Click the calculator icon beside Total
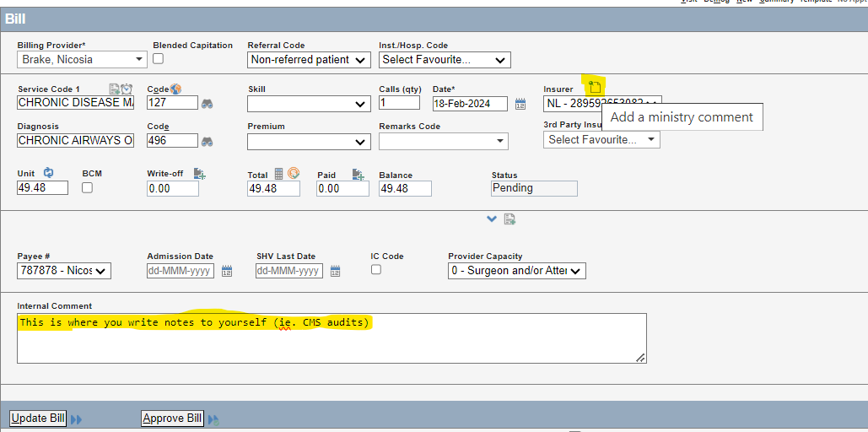The height and width of the screenshot is (432, 868). click(x=279, y=174)
